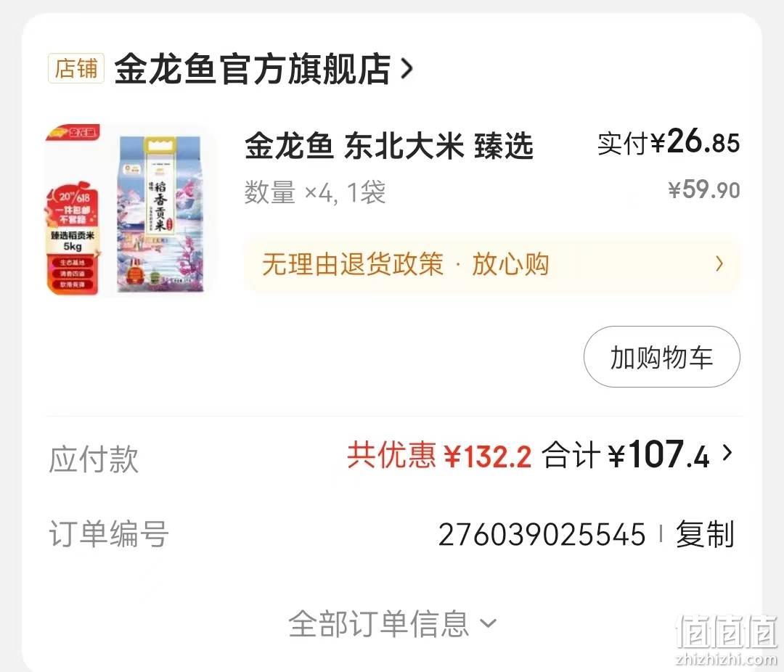The height and width of the screenshot is (672, 784).
Task: Click the down chevron after 全部订单信息
Action: tap(488, 623)
